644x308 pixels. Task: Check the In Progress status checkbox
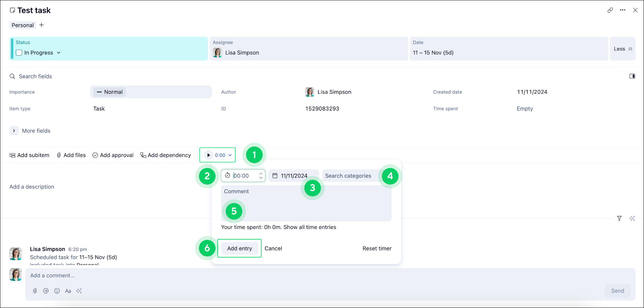coord(19,53)
